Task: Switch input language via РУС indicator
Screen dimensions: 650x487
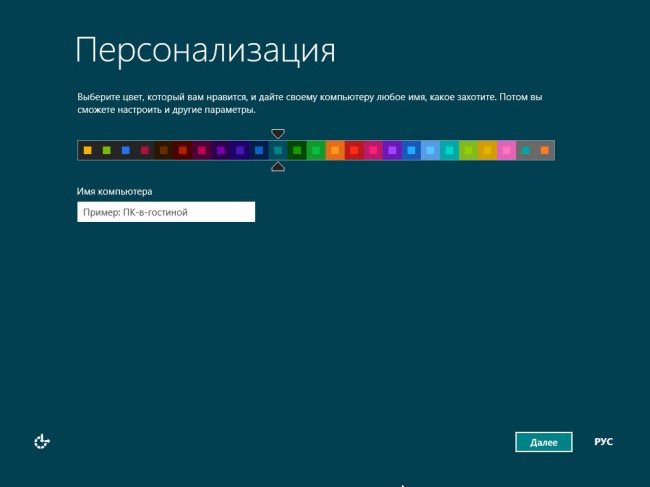Action: [x=603, y=442]
